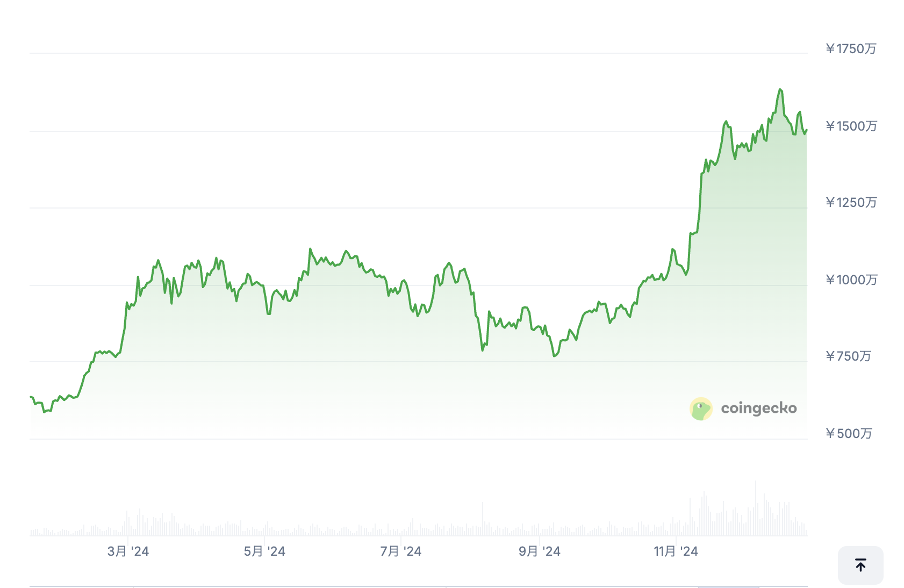Image resolution: width=904 pixels, height=588 pixels.
Task: Click the tallest volume bar in the histogram
Action: (x=755, y=508)
